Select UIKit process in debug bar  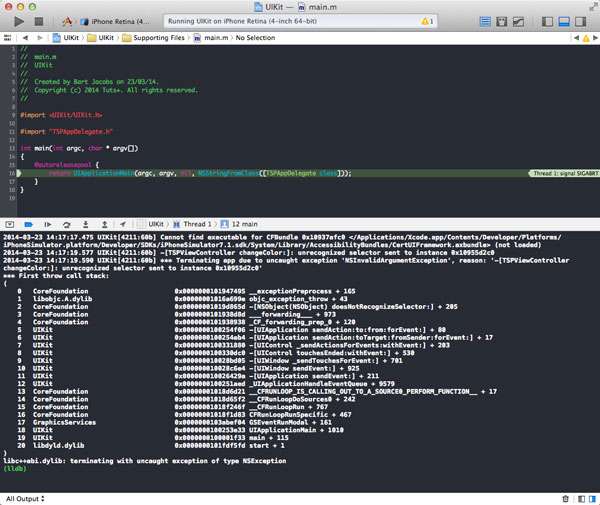click(151, 224)
